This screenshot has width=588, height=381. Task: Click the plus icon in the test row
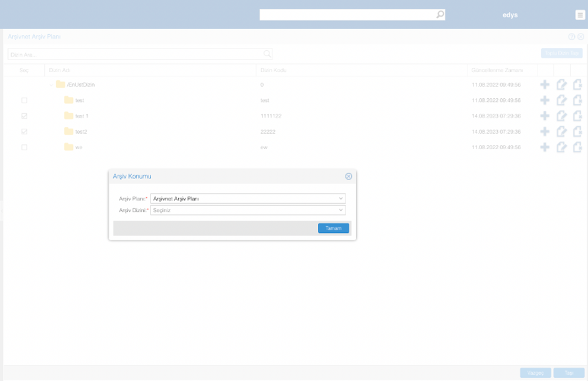click(544, 100)
